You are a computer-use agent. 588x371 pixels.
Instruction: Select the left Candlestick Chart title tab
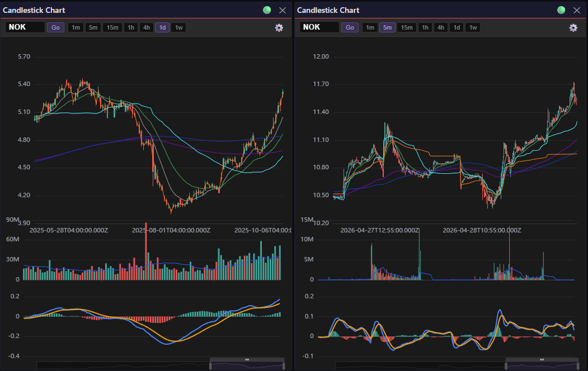pos(34,10)
